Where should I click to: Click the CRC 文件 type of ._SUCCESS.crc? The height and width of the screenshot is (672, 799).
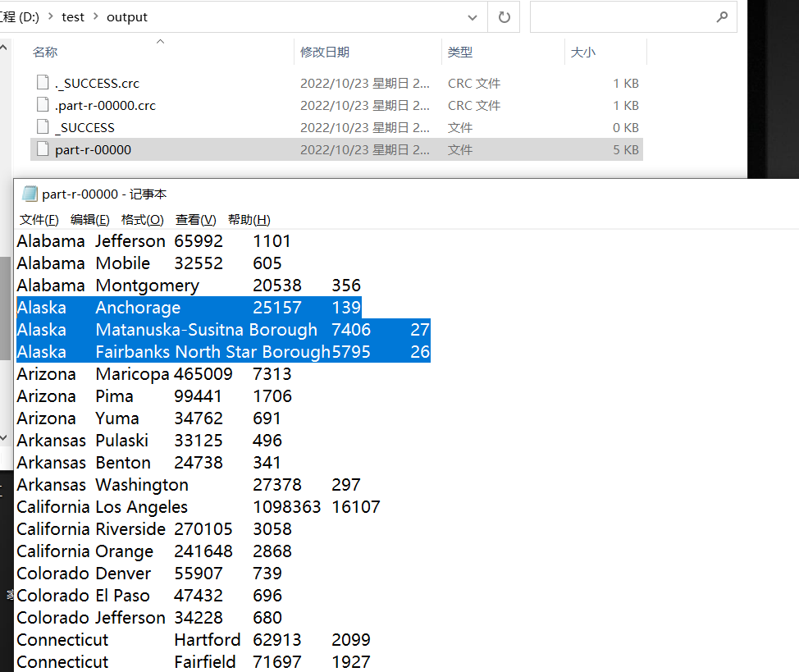(x=474, y=83)
